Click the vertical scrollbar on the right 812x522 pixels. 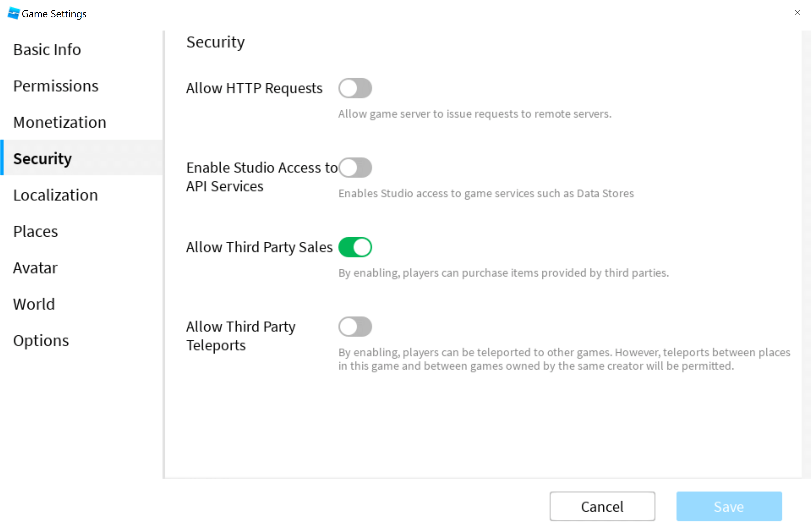pyautogui.click(x=806, y=254)
